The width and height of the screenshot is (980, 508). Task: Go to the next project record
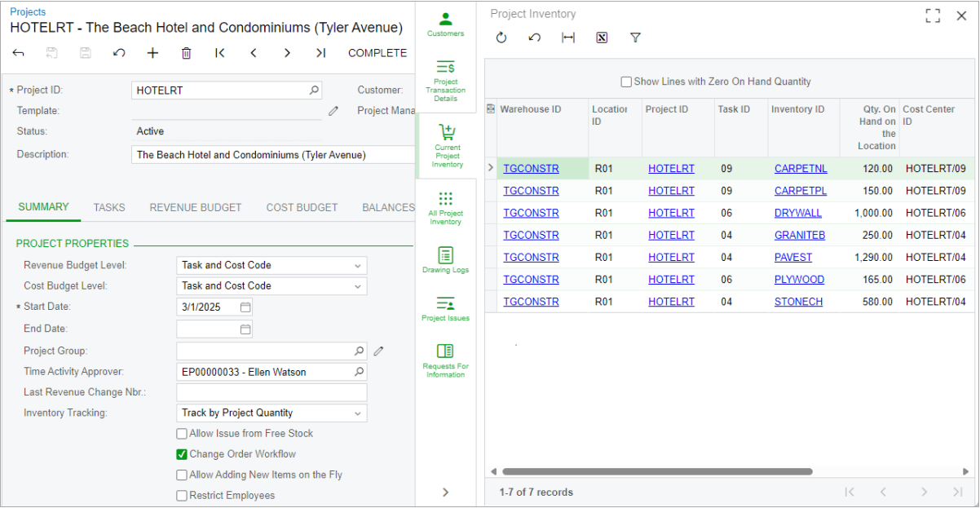click(287, 53)
